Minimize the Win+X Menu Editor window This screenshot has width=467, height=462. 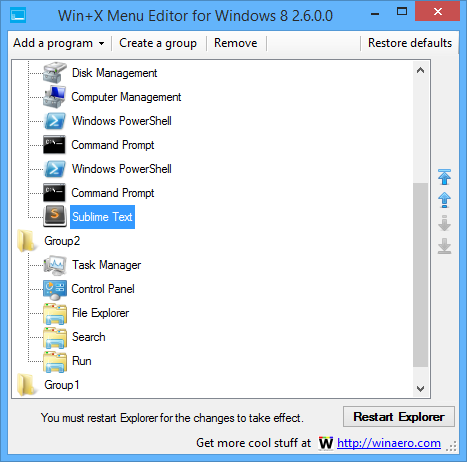pyautogui.click(x=375, y=13)
